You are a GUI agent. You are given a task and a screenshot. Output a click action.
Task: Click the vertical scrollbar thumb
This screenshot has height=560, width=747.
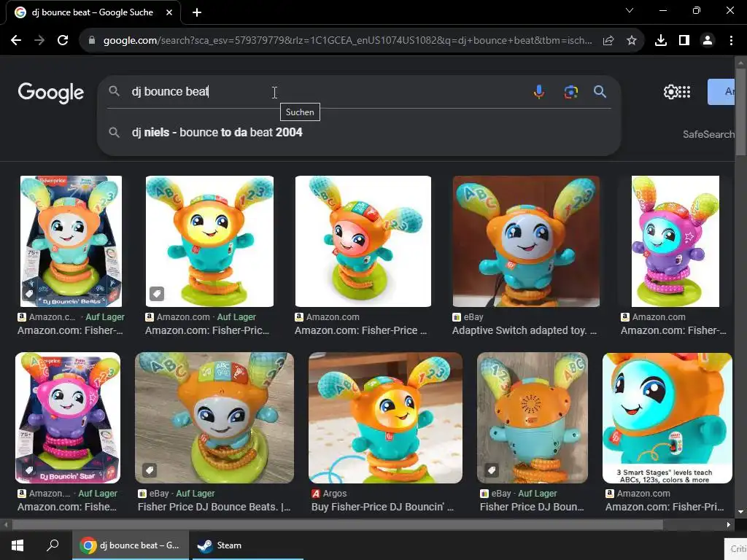click(x=740, y=112)
